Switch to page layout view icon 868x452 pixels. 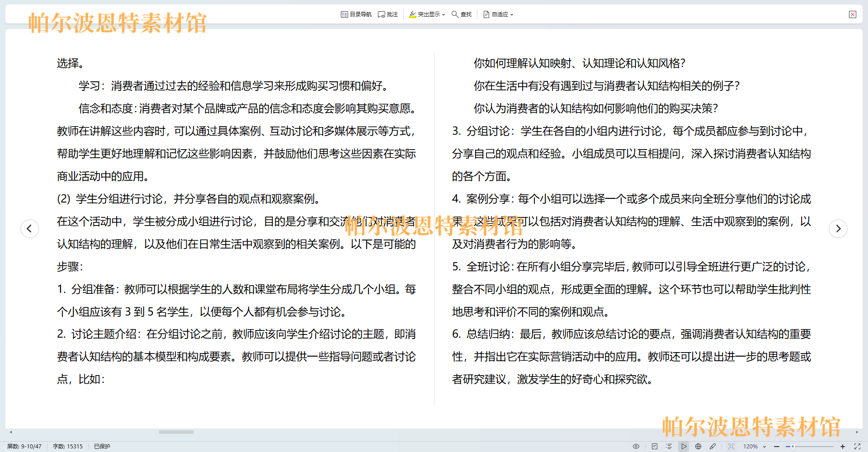click(655, 446)
